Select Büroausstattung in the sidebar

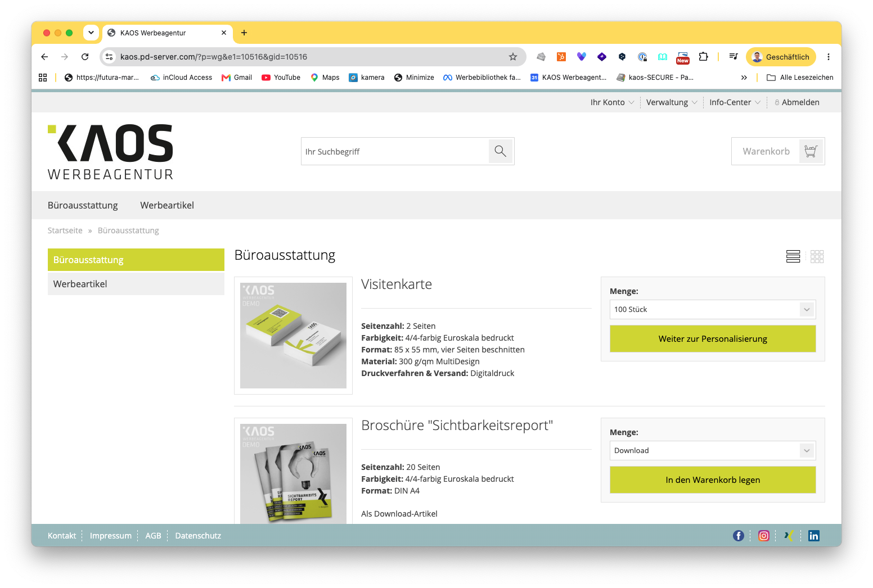pos(136,260)
